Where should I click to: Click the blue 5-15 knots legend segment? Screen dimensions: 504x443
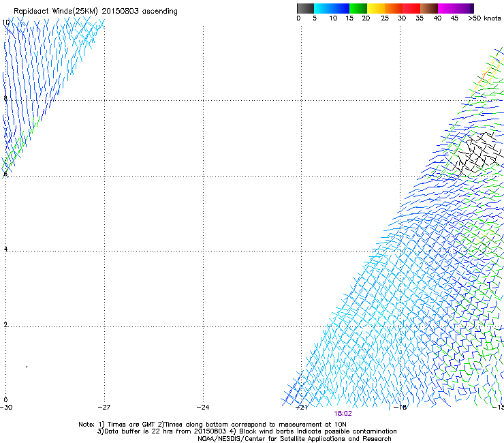point(332,8)
